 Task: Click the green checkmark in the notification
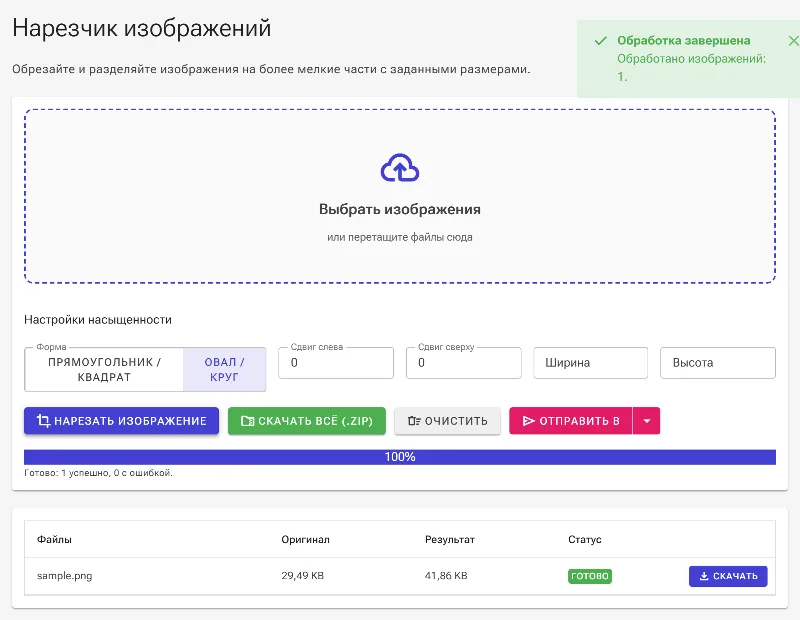pyautogui.click(x=601, y=41)
